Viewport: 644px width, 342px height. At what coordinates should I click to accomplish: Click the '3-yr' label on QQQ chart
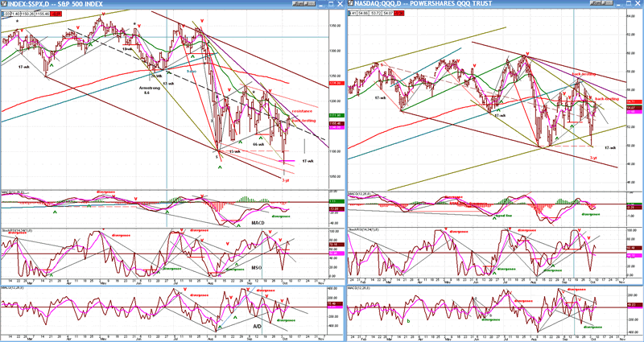pyautogui.click(x=594, y=158)
